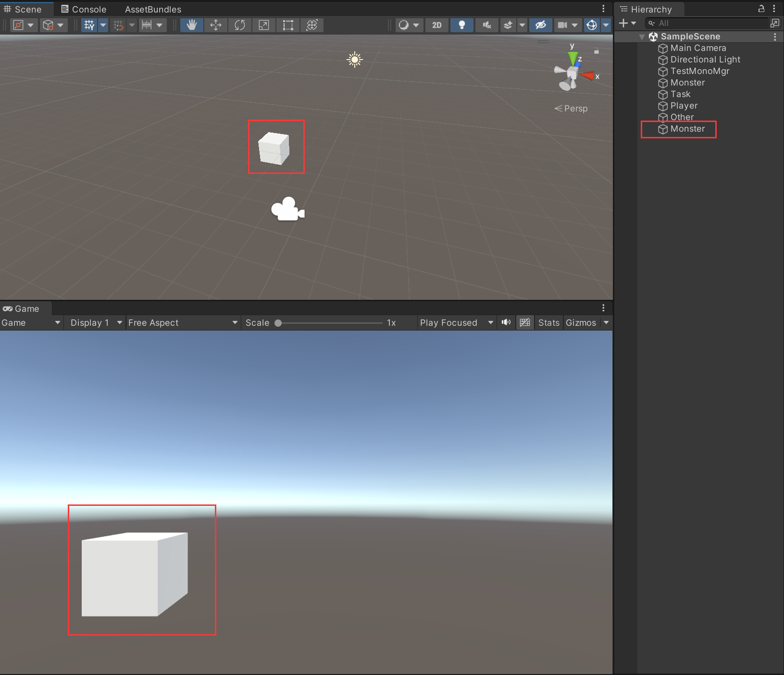The height and width of the screenshot is (675, 784).
Task: Click the Hierarchy search-by-type icon at search field right
Action: [775, 23]
